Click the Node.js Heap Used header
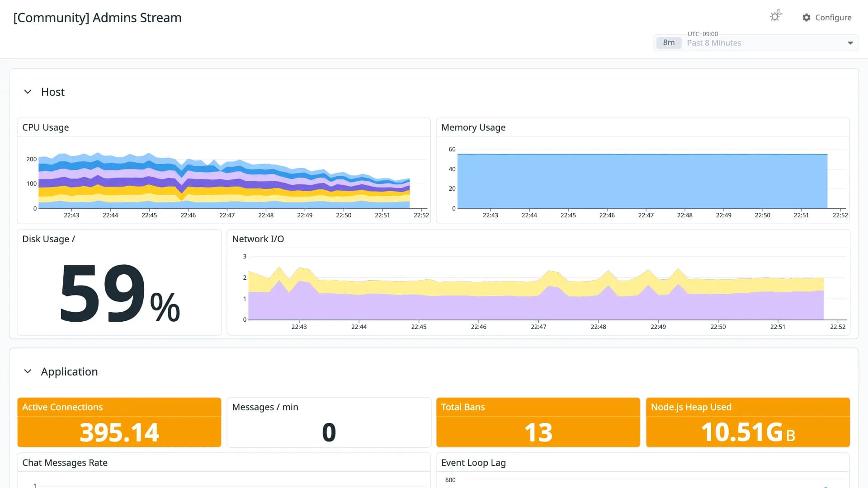868x488 pixels. coord(748,407)
